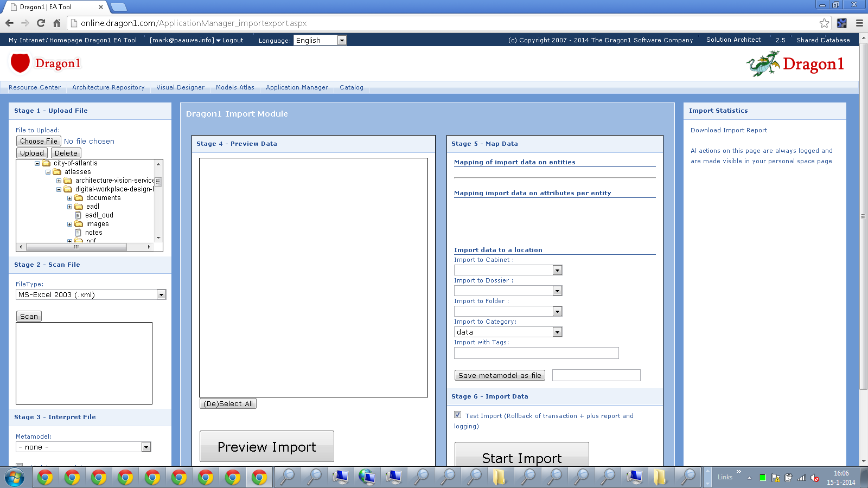The height and width of the screenshot is (488, 868).
Task: Click the metamodel filename input field
Action: (x=596, y=375)
